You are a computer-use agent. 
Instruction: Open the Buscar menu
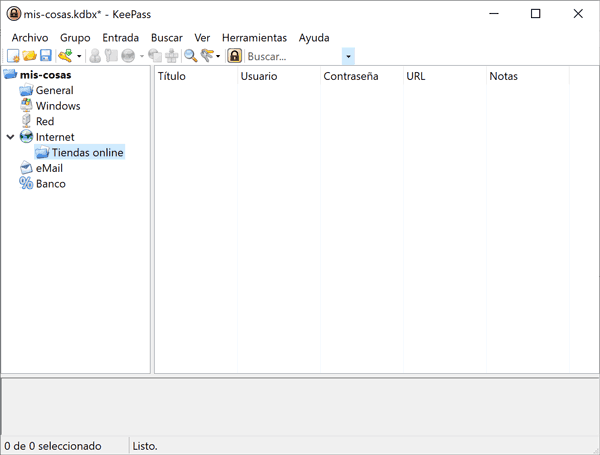coord(167,38)
